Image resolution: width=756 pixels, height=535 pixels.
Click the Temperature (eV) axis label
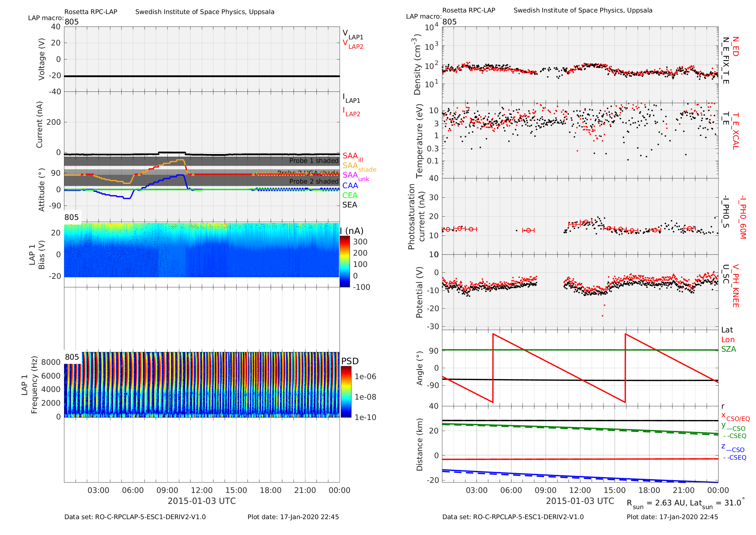419,141
